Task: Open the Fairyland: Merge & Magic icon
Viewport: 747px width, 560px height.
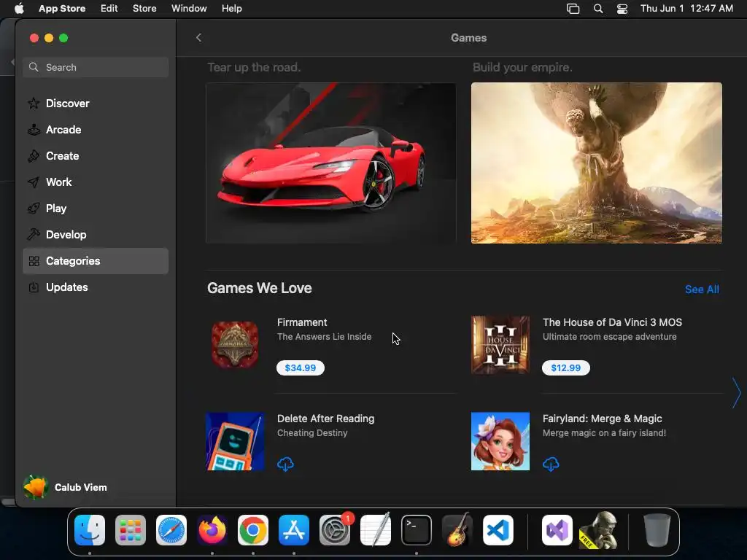Action: pos(500,441)
